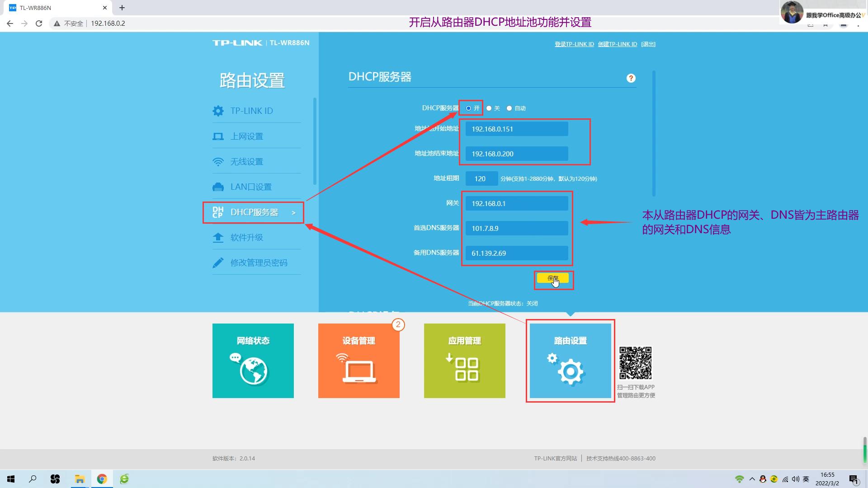Set DHCP server to 自动 automatic mode

pos(509,108)
